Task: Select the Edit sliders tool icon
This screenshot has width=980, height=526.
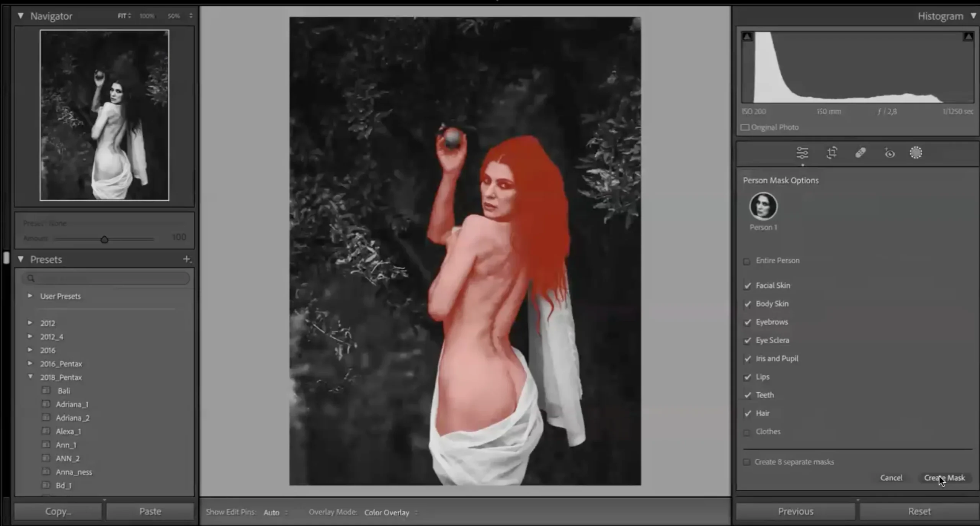Action: [802, 153]
